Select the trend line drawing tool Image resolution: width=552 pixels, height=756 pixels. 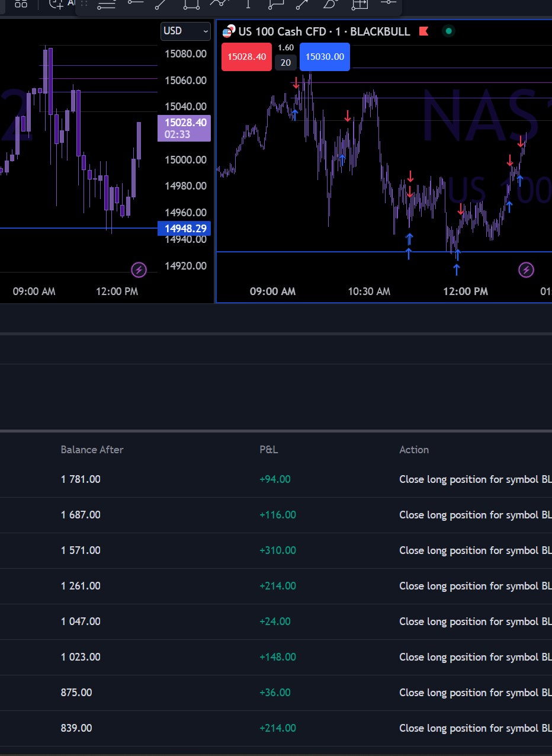click(x=161, y=4)
